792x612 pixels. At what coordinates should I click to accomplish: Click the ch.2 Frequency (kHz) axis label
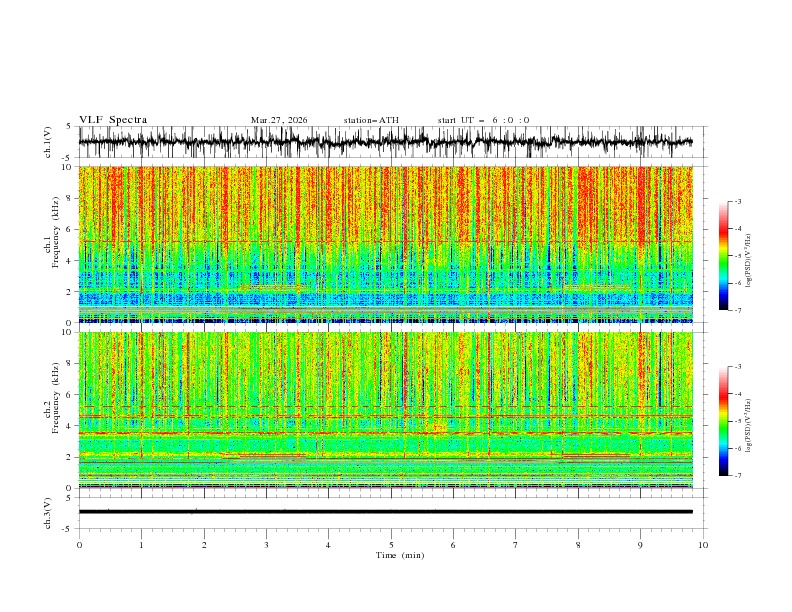pyautogui.click(x=52, y=398)
